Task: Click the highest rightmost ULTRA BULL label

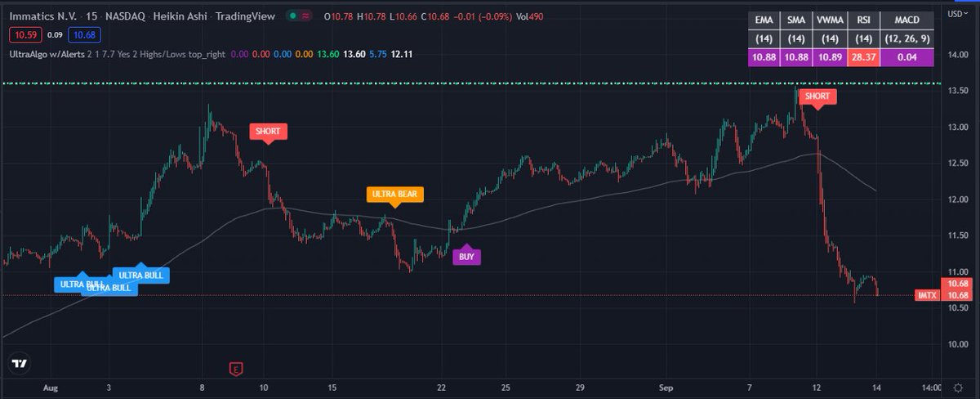Action: pos(140,274)
